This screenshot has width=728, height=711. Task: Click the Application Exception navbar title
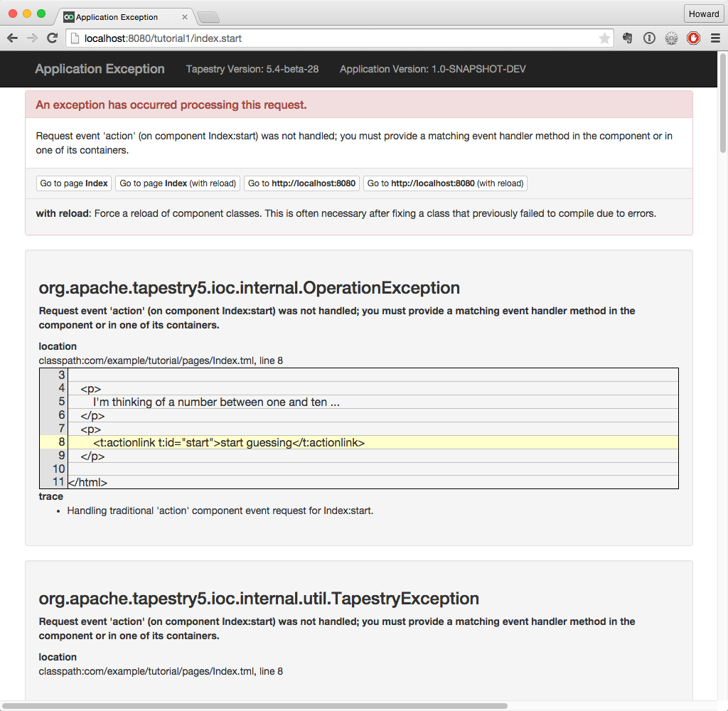[100, 69]
